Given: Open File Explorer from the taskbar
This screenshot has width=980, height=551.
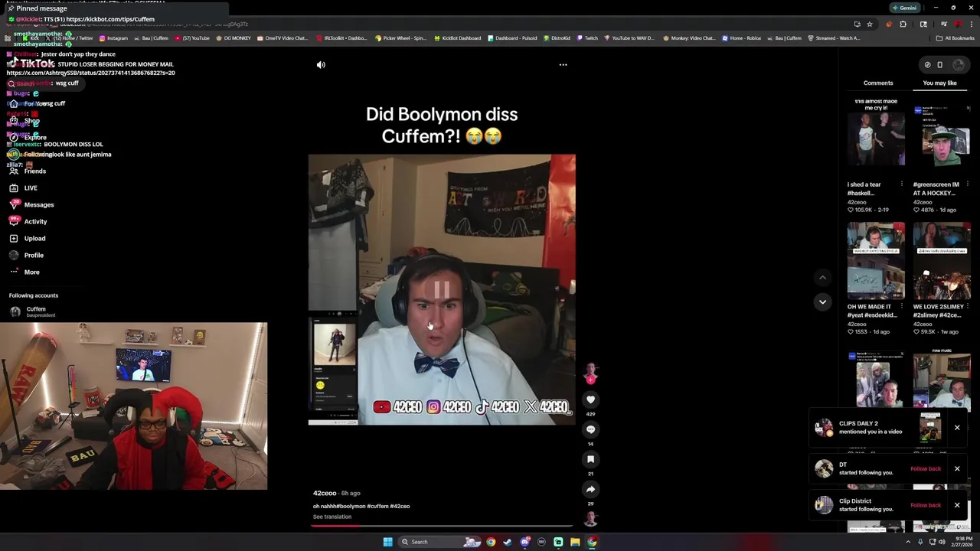Looking at the screenshot, I should pos(575,542).
